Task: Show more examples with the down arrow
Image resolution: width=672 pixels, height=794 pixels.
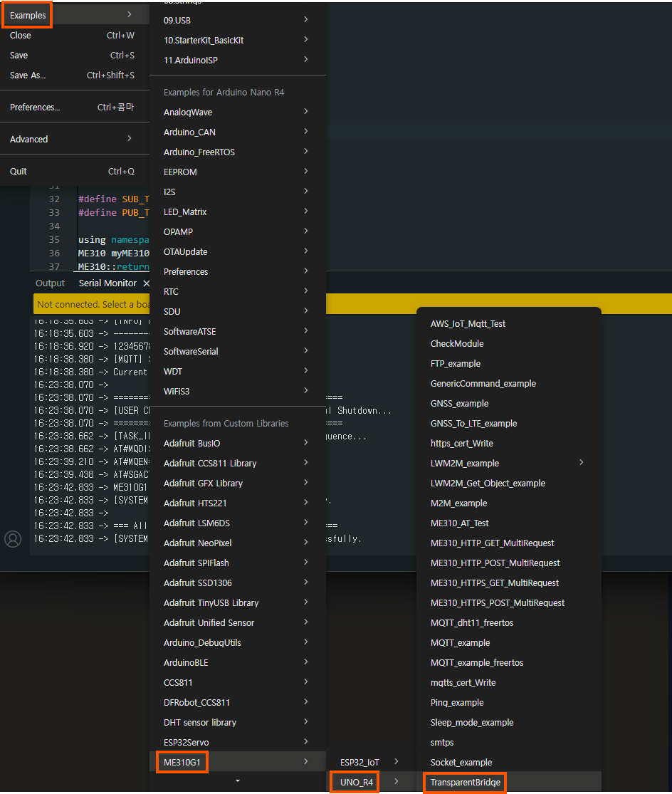Action: 237,781
